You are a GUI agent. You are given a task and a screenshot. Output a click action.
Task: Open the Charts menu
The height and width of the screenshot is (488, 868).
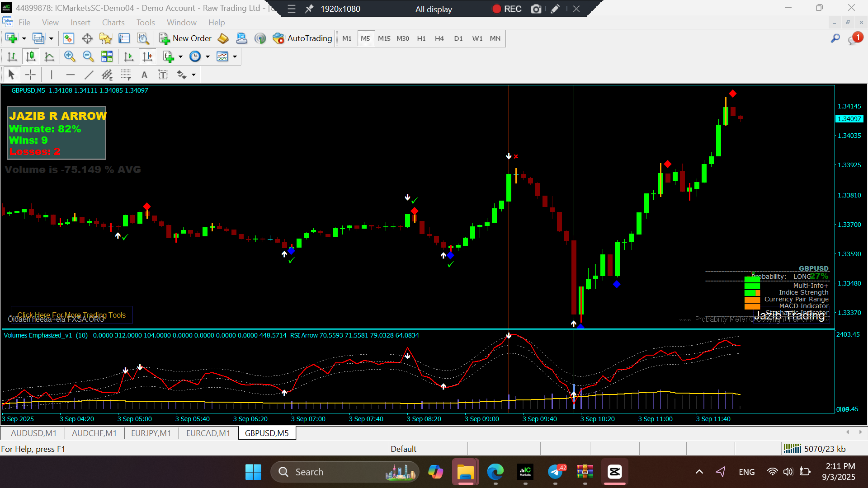113,22
